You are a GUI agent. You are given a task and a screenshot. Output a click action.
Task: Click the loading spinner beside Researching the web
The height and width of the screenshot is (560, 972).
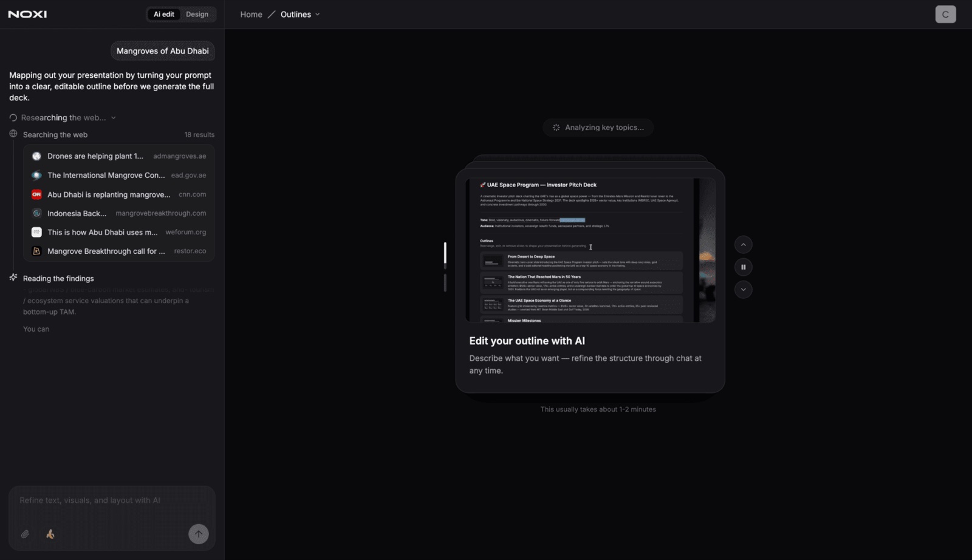pyautogui.click(x=13, y=118)
